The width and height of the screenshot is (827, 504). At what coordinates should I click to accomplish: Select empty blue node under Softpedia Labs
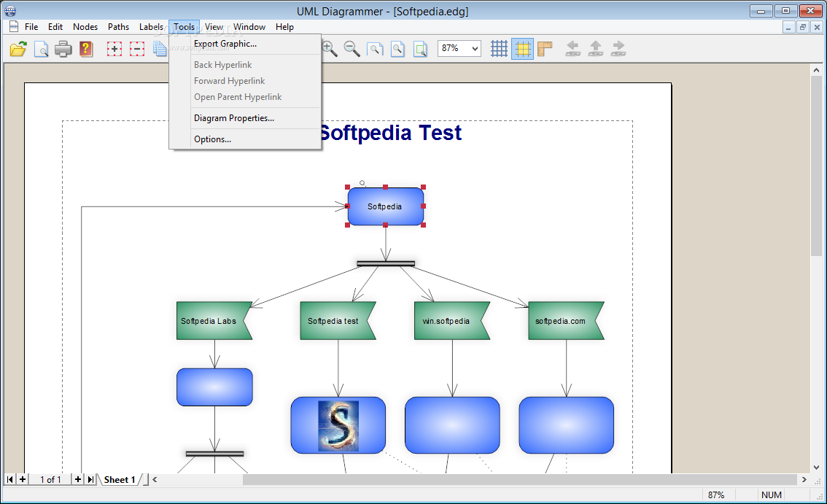pos(214,387)
